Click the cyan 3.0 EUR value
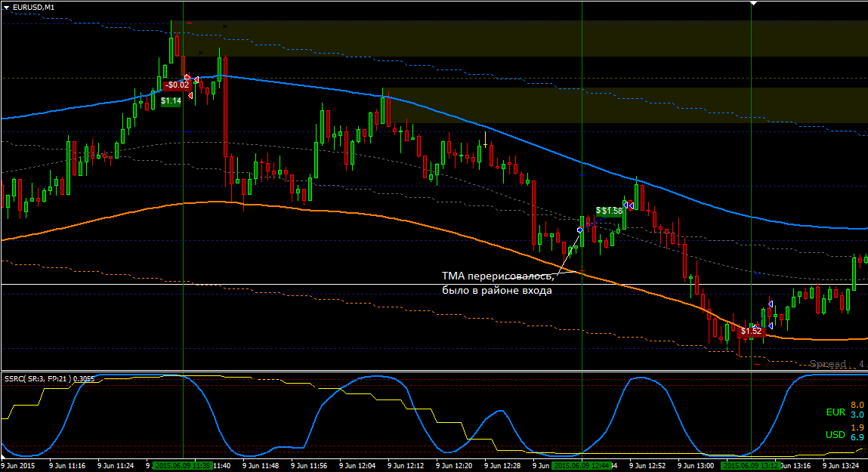 (857, 415)
